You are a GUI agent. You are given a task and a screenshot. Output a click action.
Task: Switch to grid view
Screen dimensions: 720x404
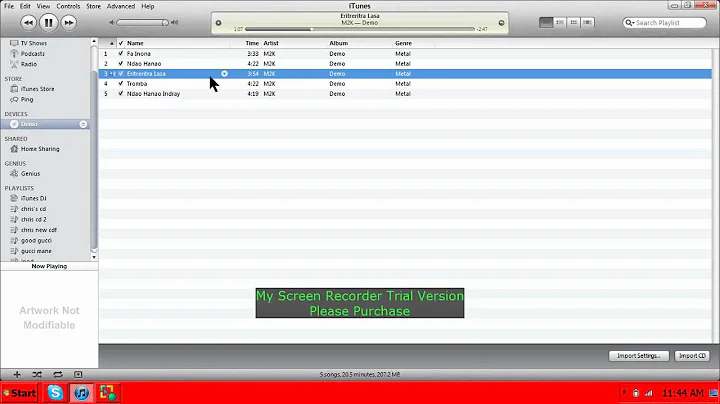[x=574, y=22]
